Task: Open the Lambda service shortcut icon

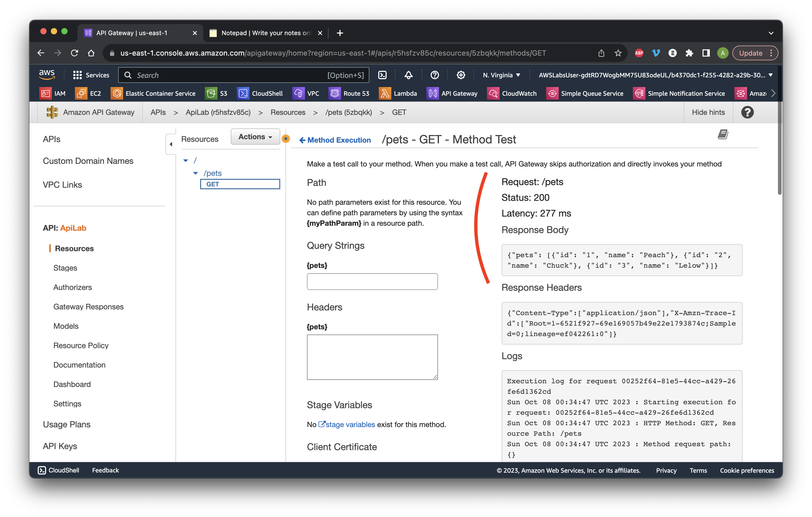Action: [x=385, y=94]
